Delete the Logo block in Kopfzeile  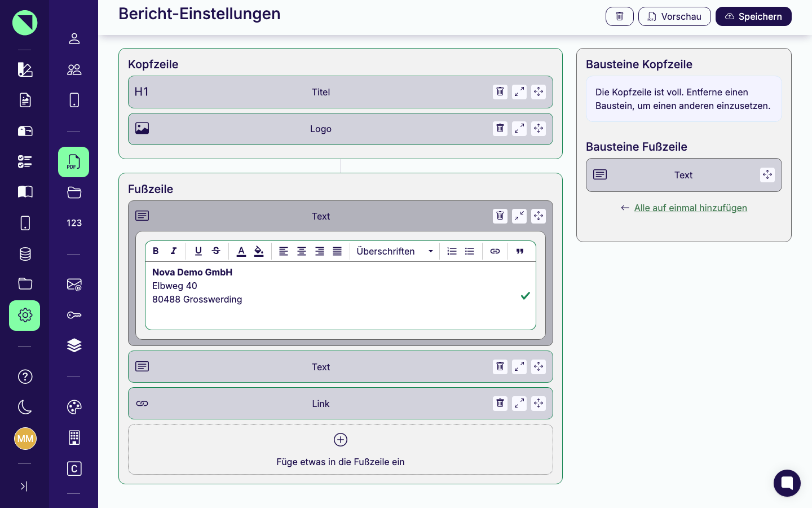500,129
